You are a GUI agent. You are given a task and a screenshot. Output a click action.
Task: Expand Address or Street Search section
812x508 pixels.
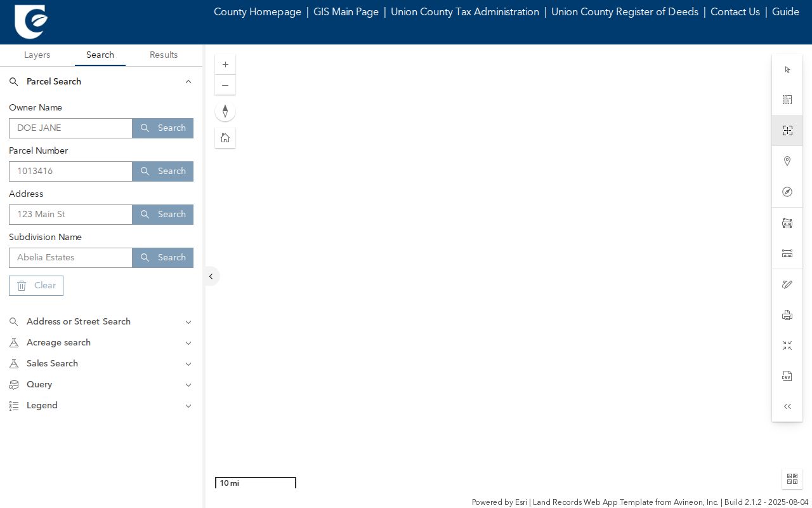101,322
